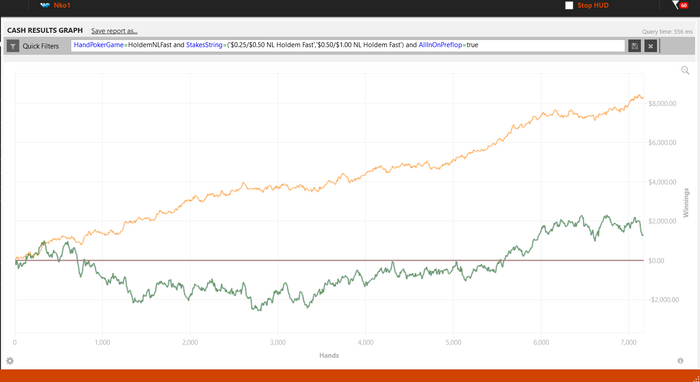Click the 3,000 hands axis tick
This screenshot has height=382, width=700.
point(278,343)
